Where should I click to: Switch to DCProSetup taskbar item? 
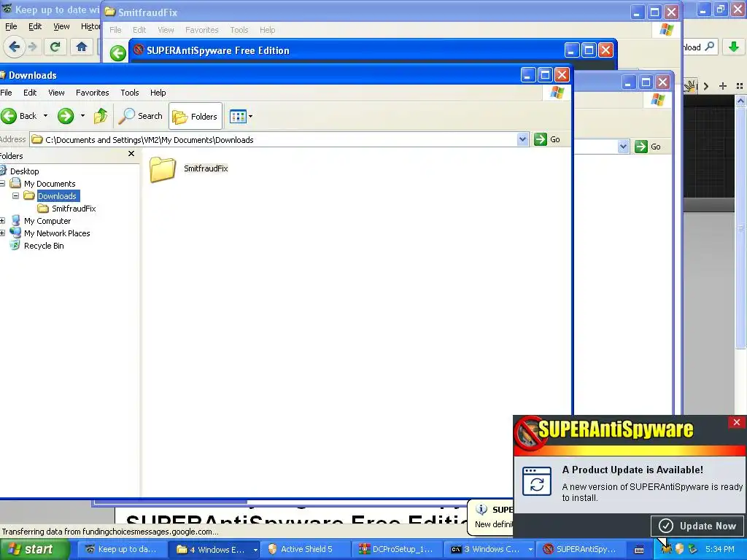click(399, 549)
